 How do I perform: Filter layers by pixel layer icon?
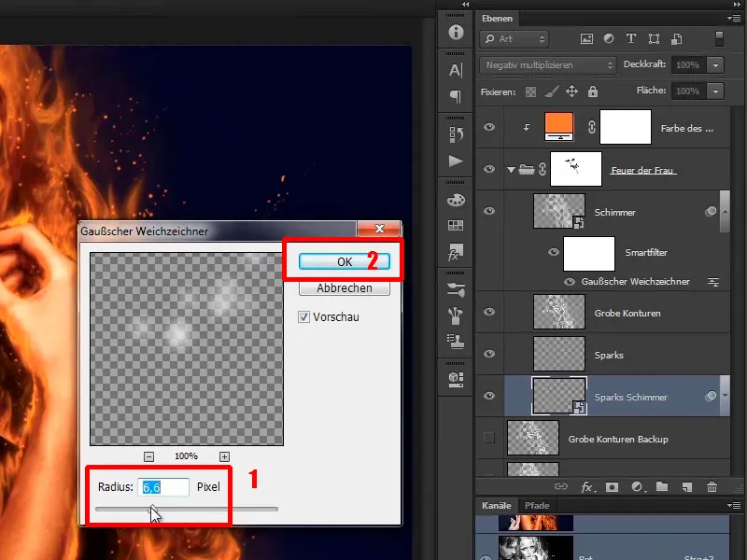point(586,39)
